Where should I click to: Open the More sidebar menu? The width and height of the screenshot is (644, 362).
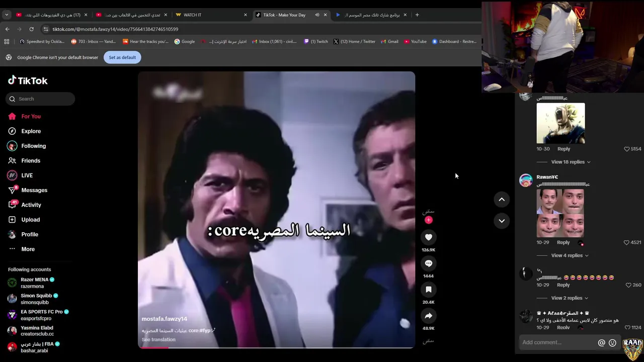(22, 249)
